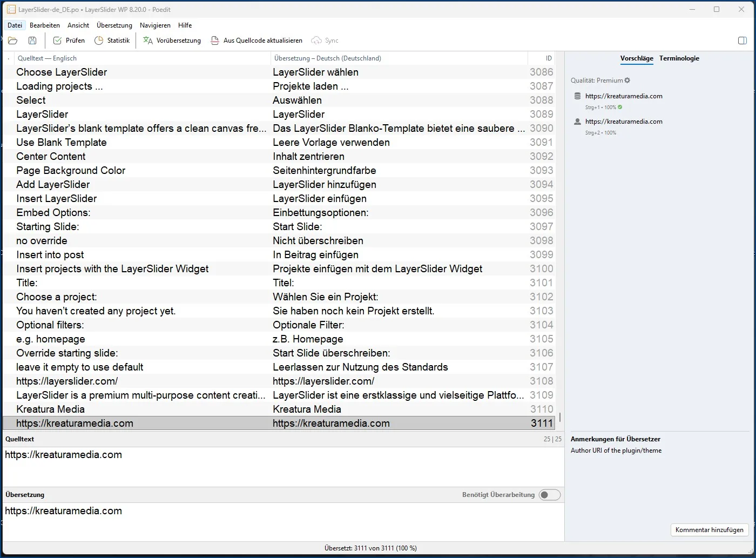Select the row "Page Background Color"
This screenshot has height=558, width=756.
pos(280,170)
